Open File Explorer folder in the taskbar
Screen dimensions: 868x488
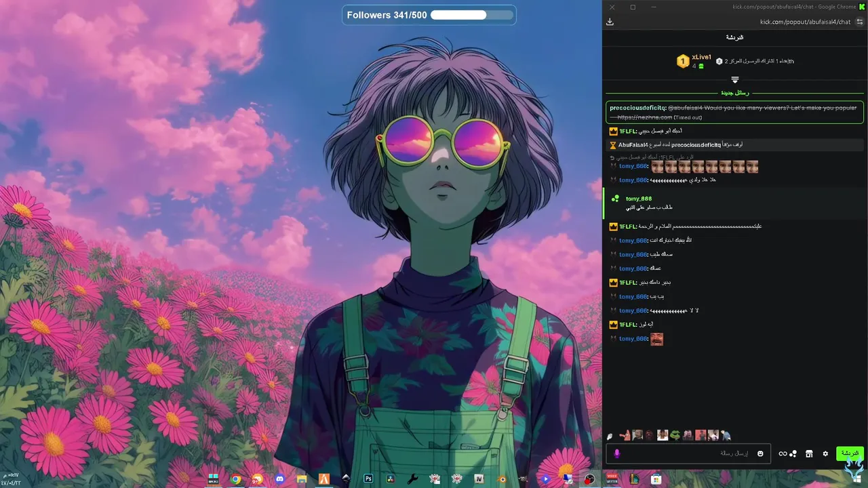pyautogui.click(x=301, y=479)
